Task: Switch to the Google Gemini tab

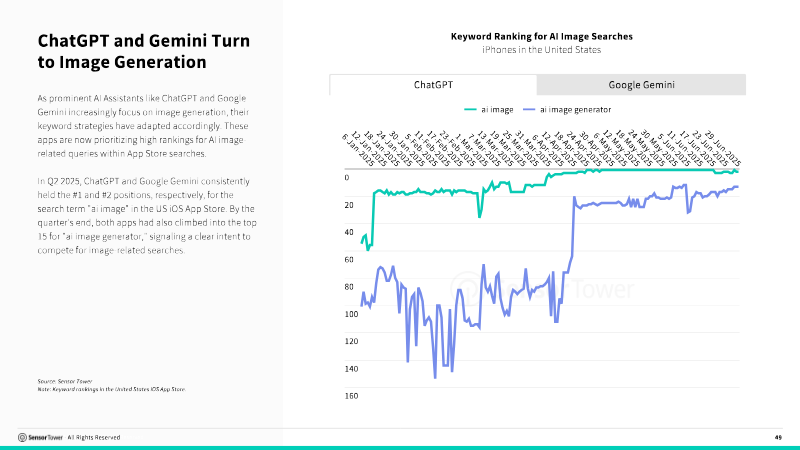Action: [x=641, y=85]
